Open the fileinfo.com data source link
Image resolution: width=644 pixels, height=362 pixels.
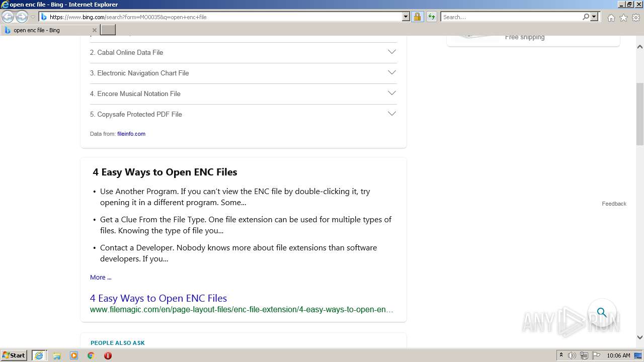131,134
